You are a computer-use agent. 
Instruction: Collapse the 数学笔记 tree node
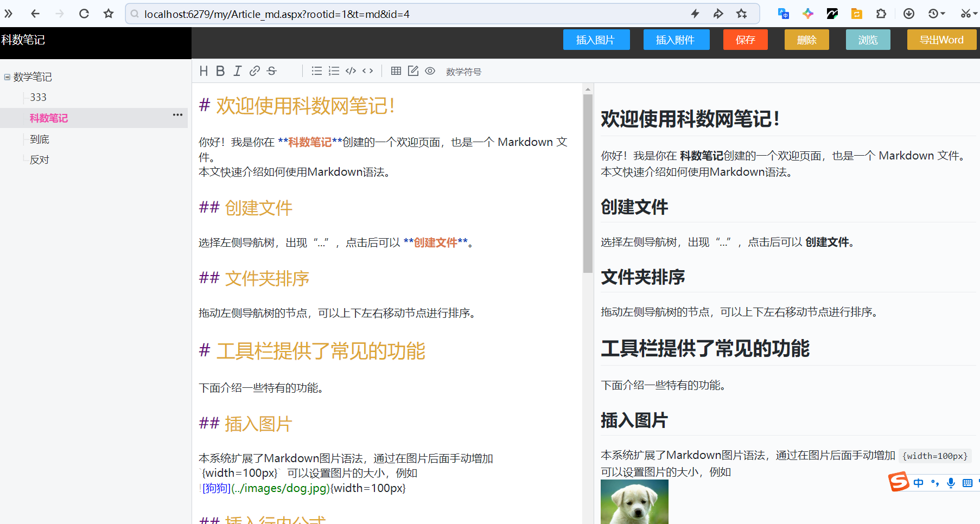7,77
